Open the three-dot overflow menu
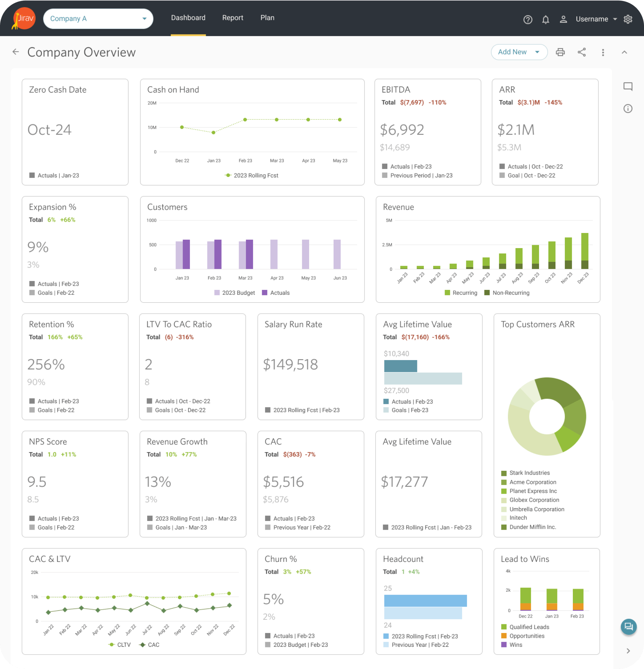 [603, 52]
